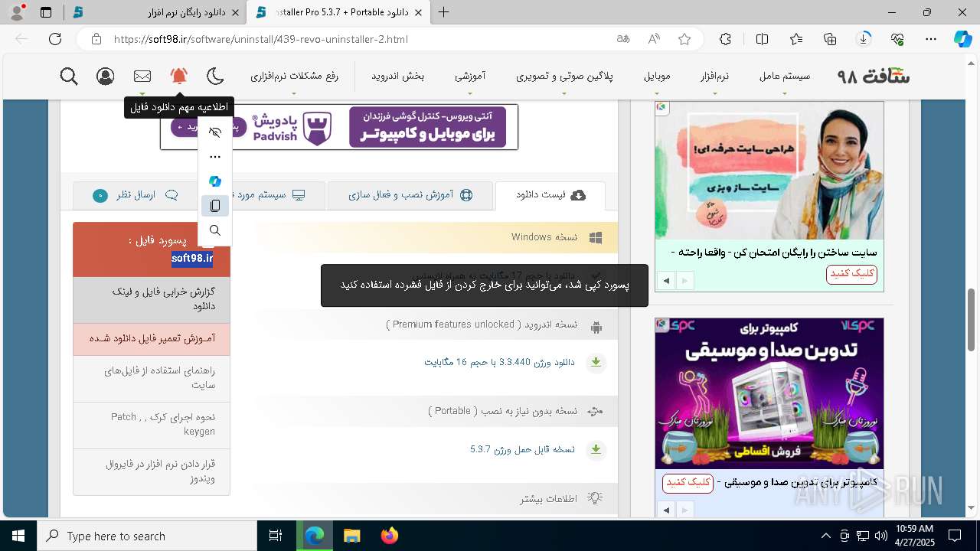
Task: Toggle dark mode moon icon
Action: [x=215, y=76]
